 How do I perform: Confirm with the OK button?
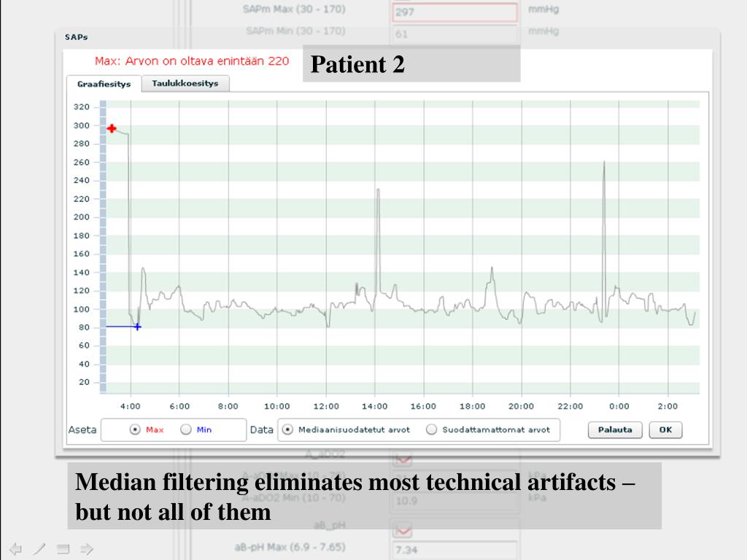[665, 429]
